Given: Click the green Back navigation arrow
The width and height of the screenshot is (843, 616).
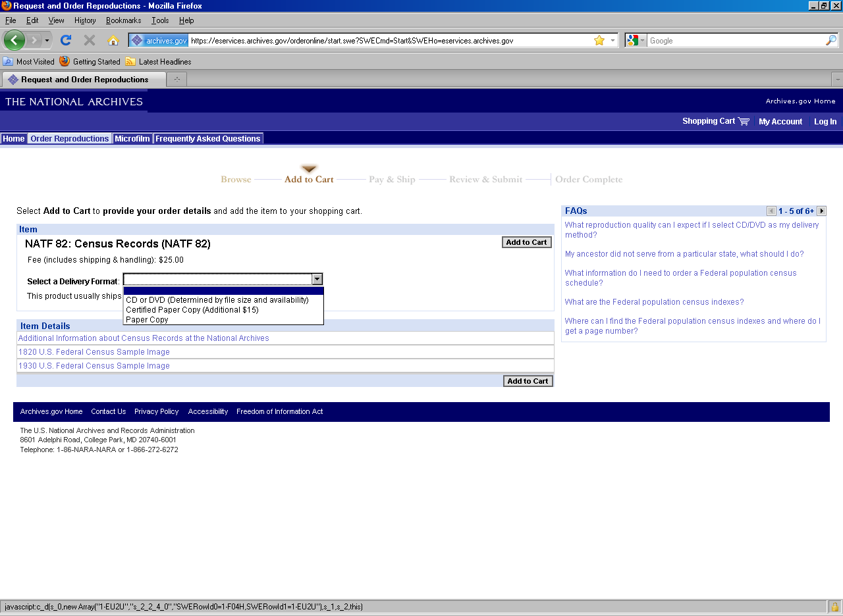Looking at the screenshot, I should (14, 40).
